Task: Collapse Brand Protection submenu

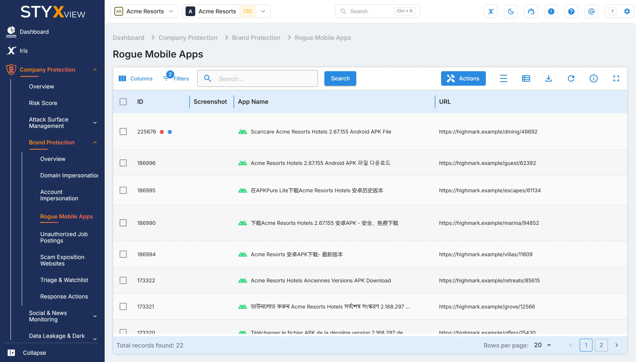Action: coord(95,142)
